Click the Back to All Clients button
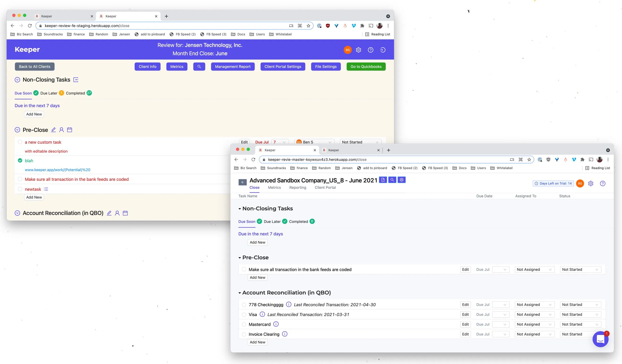622x364 pixels. point(34,67)
